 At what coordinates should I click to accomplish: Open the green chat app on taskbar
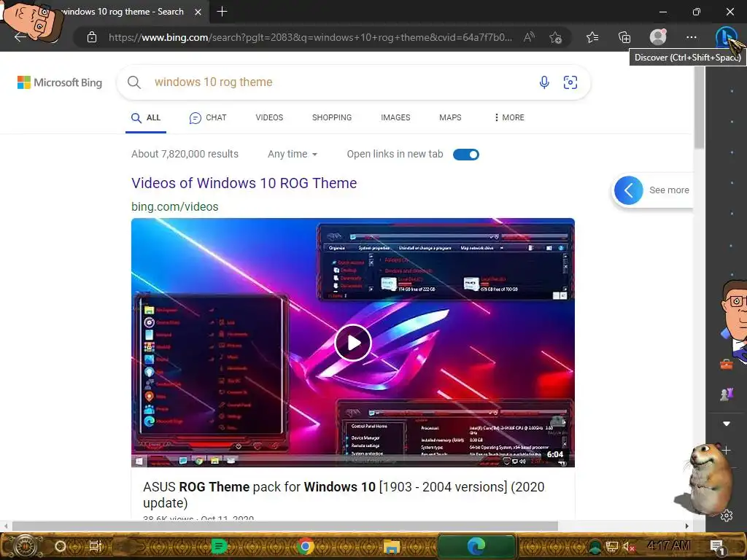click(219, 546)
